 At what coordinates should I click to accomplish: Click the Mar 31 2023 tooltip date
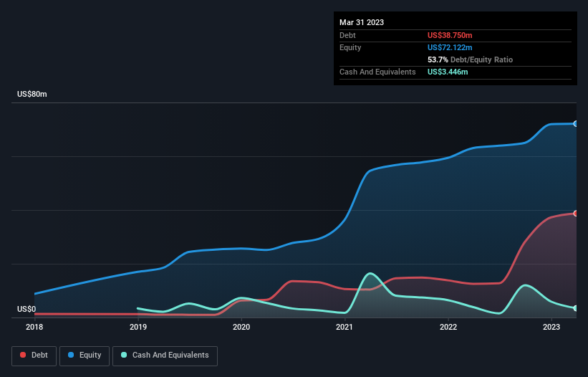[362, 22]
